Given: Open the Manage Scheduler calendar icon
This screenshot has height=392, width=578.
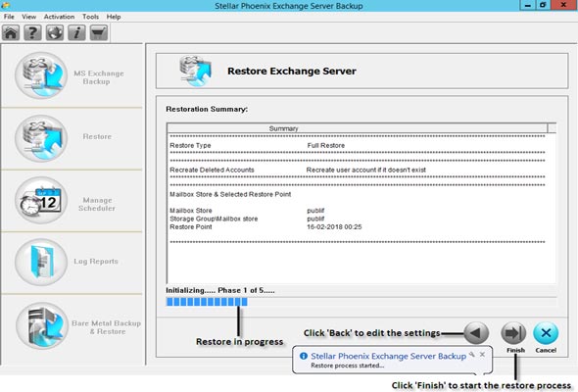Looking at the screenshot, I should coord(41,200).
